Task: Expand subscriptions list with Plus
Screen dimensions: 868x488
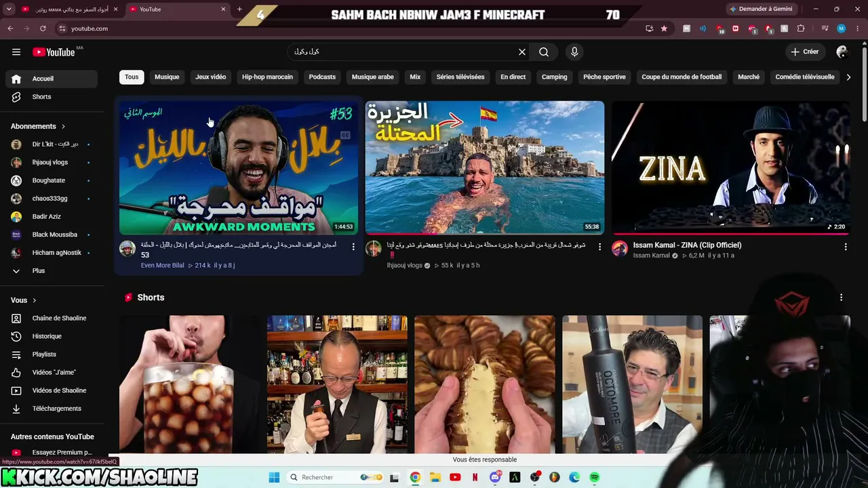Action: click(52, 271)
